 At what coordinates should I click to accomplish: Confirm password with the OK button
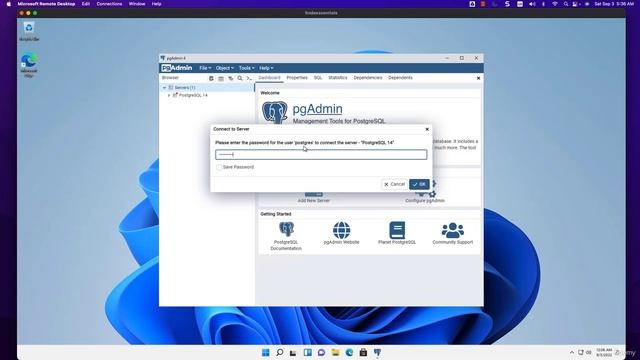(419, 184)
